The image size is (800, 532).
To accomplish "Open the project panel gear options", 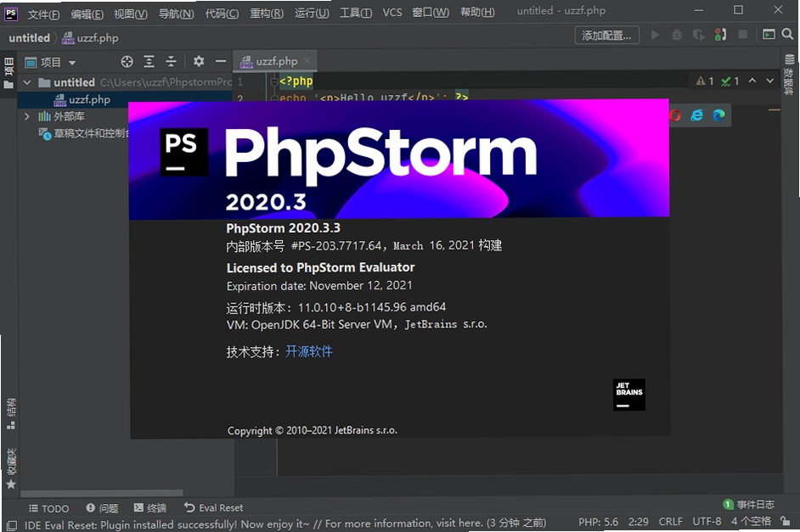I will click(199, 62).
